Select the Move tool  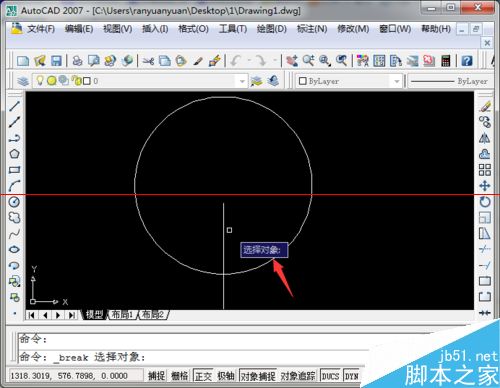tap(485, 186)
